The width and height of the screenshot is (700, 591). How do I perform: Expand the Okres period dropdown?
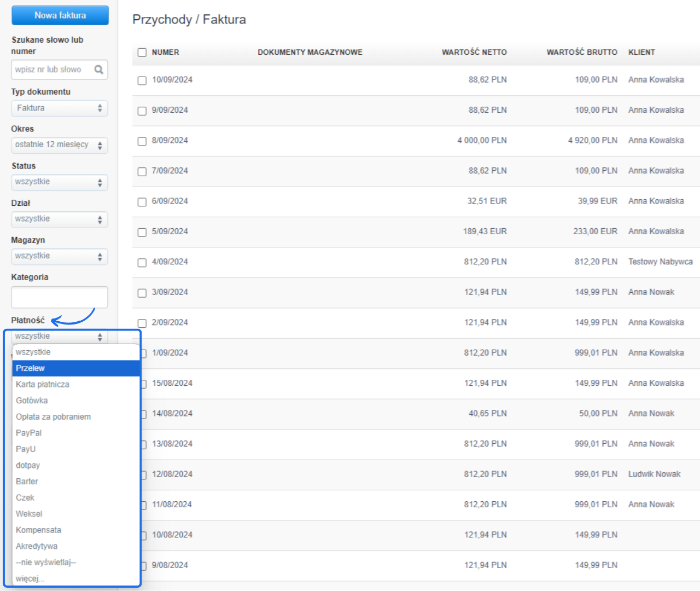tap(59, 145)
